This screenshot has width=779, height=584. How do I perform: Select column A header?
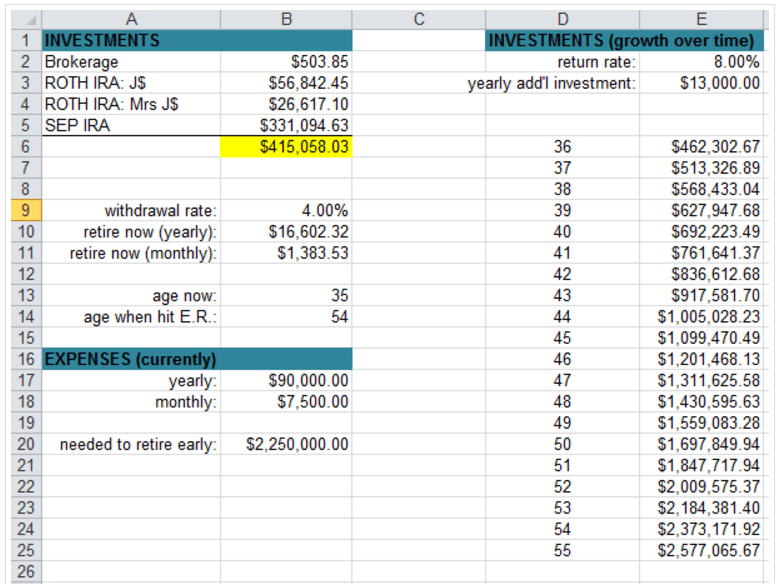point(131,19)
